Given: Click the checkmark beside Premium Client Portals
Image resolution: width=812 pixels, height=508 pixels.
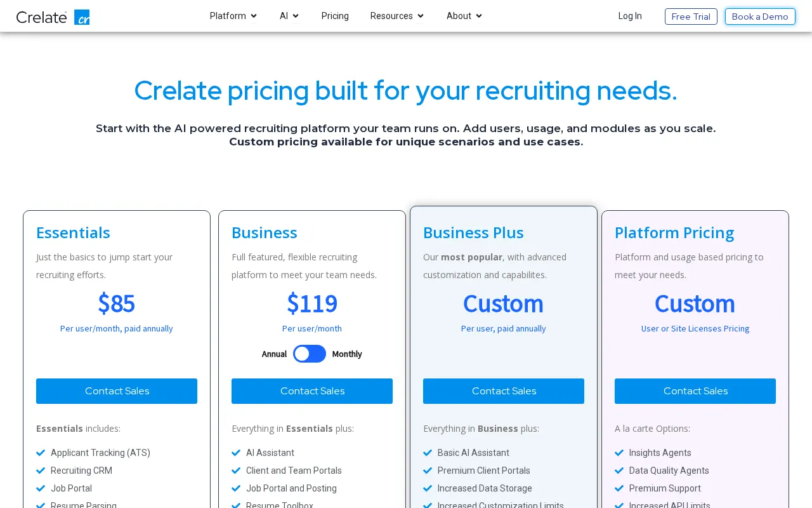Looking at the screenshot, I should pos(428,471).
